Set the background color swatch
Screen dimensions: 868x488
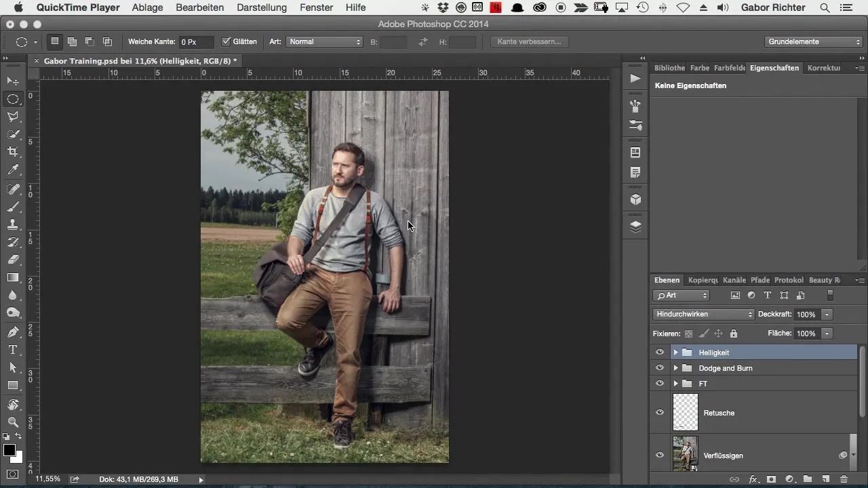tap(18, 459)
